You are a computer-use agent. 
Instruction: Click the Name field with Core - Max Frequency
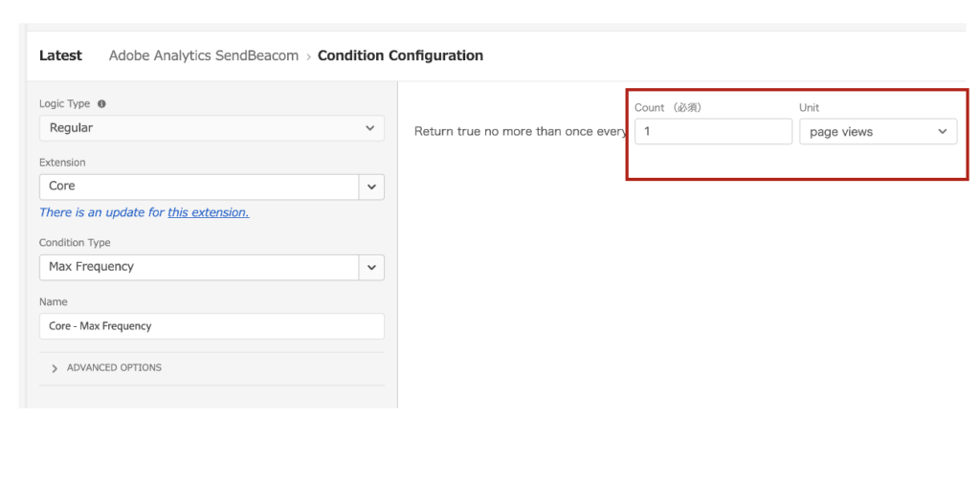click(212, 326)
